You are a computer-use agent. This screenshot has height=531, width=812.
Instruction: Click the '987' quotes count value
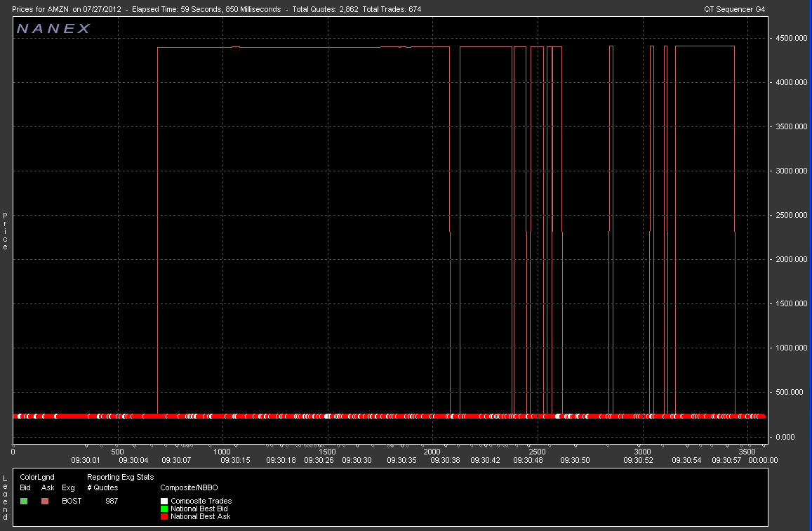(x=112, y=501)
